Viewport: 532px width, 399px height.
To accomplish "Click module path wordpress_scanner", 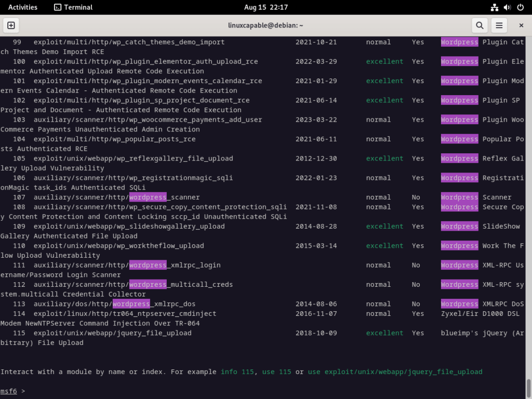I will pos(117,197).
